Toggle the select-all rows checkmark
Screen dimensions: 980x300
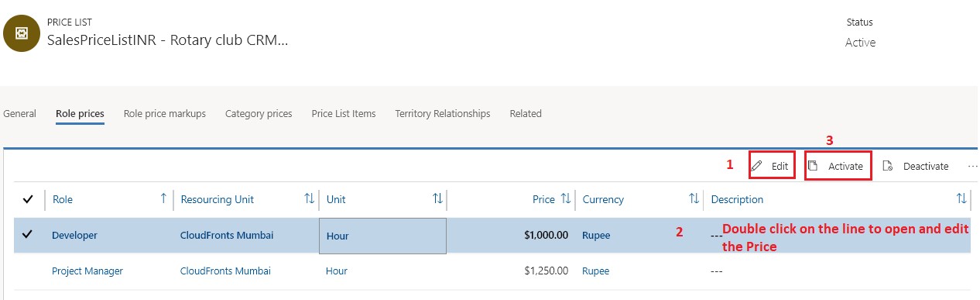[29, 199]
